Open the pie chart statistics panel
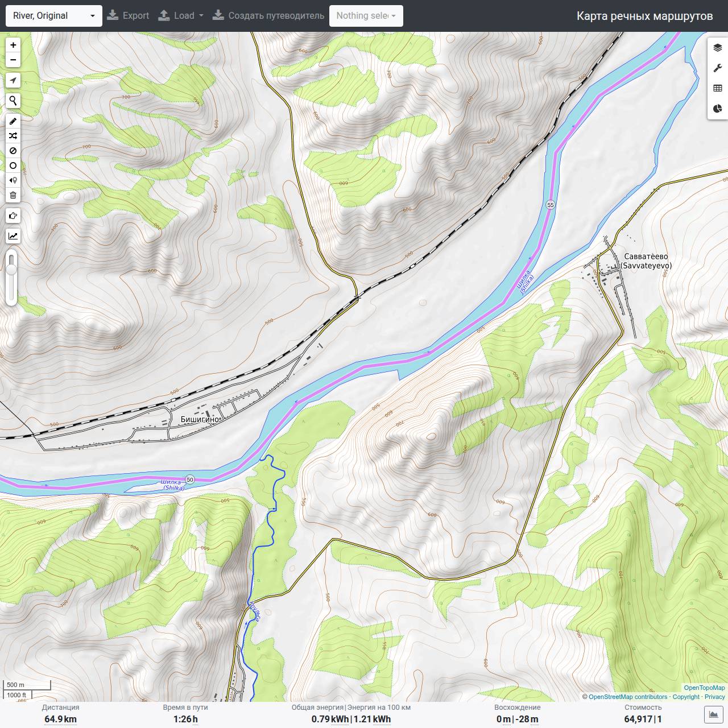728x728 pixels. tap(718, 109)
